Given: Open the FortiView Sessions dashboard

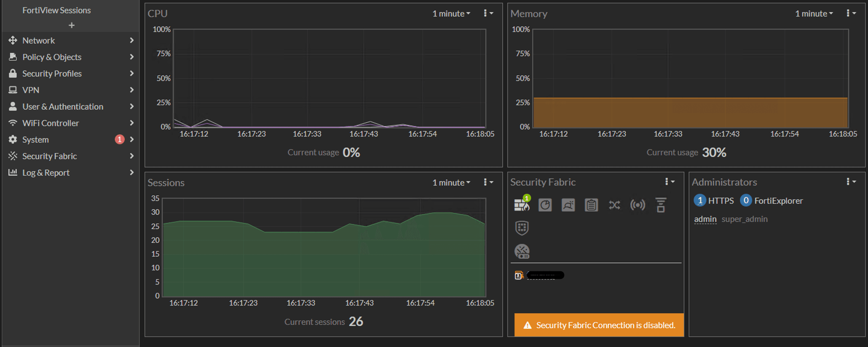Looking at the screenshot, I should [x=57, y=10].
